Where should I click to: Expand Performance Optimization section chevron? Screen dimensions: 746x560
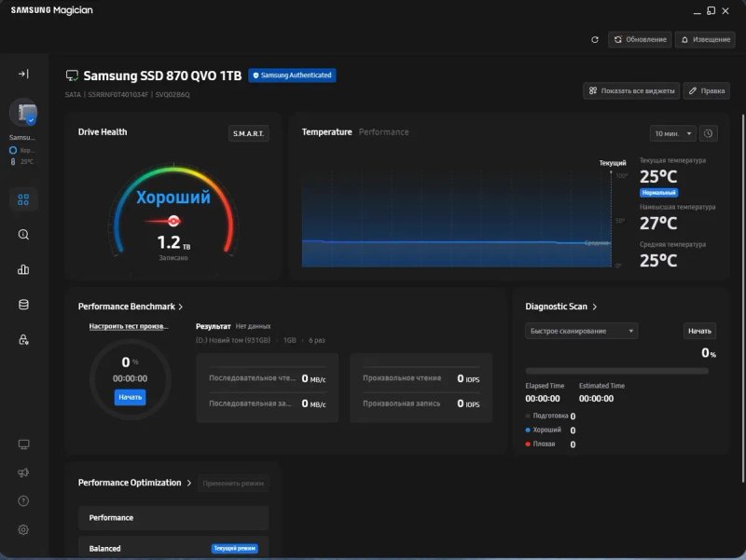189,483
